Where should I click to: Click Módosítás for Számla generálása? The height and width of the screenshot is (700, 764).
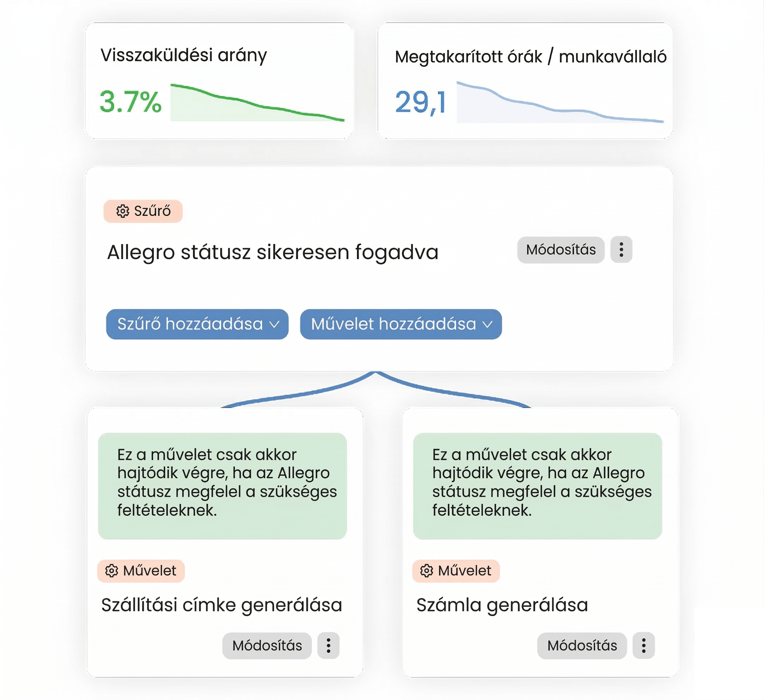click(x=582, y=645)
